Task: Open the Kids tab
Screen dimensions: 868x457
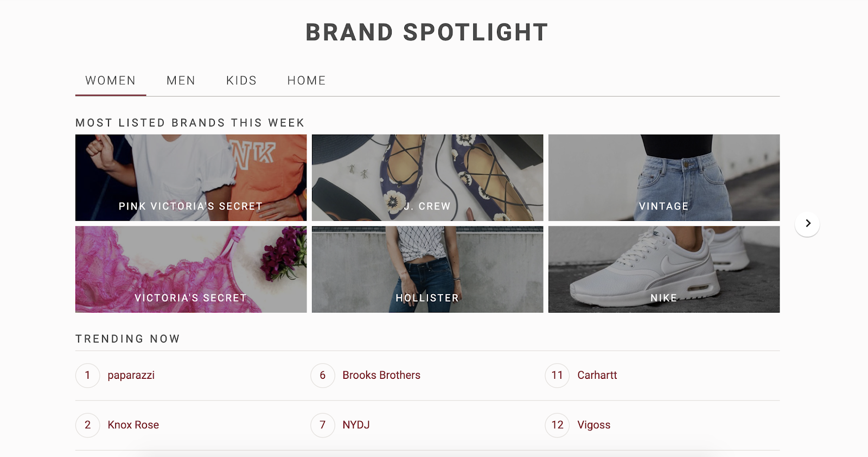Action: (241, 81)
